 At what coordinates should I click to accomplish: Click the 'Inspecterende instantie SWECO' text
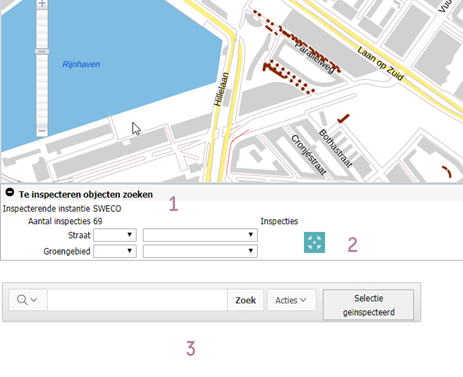tap(62, 209)
